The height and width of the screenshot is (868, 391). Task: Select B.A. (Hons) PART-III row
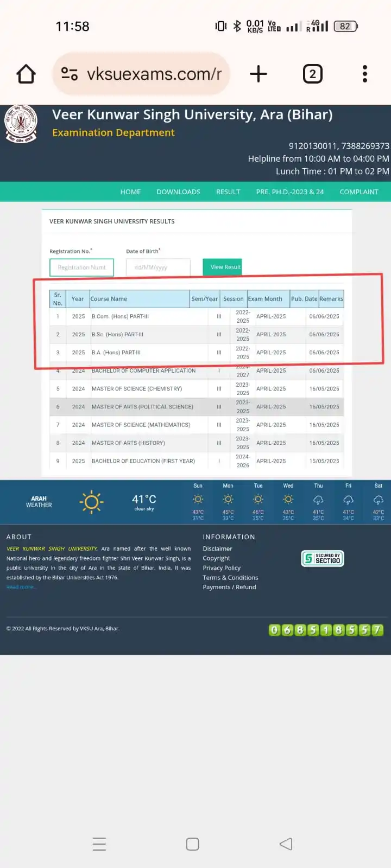[x=197, y=353]
